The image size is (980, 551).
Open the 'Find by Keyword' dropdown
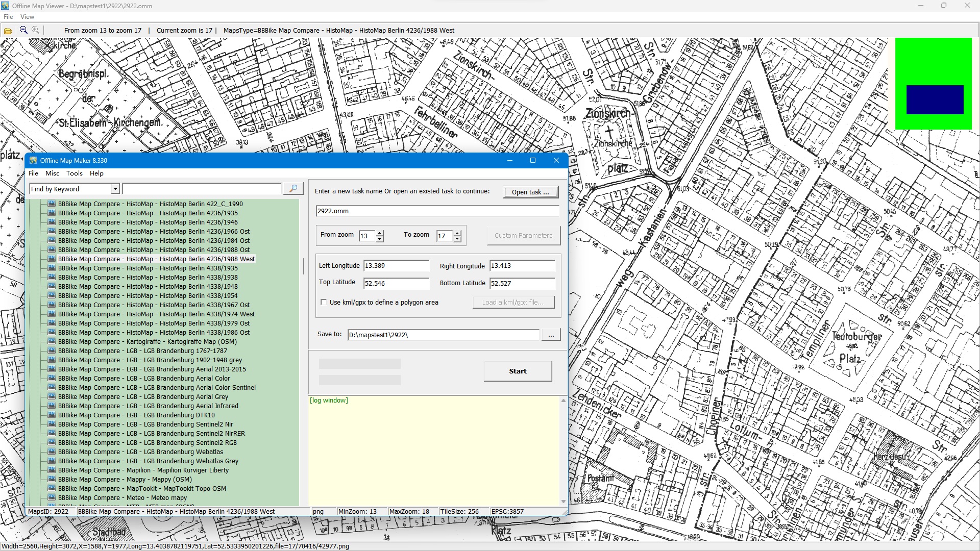click(x=115, y=189)
